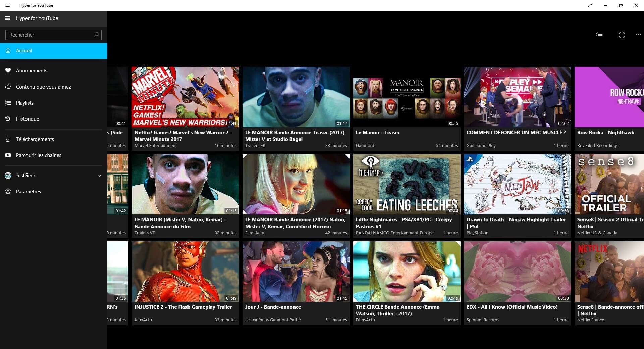
Task: Click Netflix US & Canada channel name
Action: point(597,233)
